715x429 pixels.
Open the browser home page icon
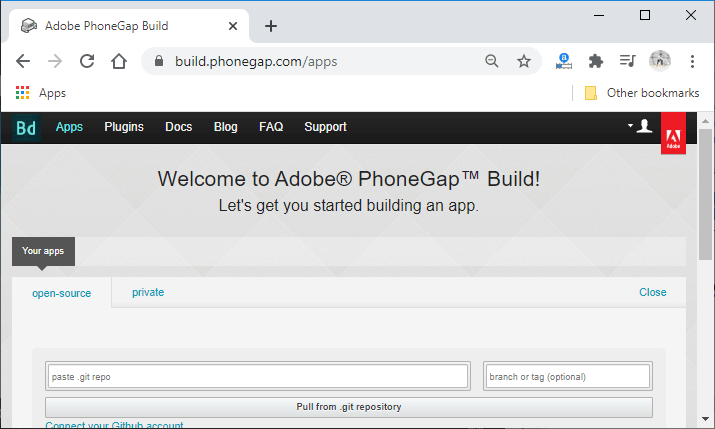tap(119, 61)
